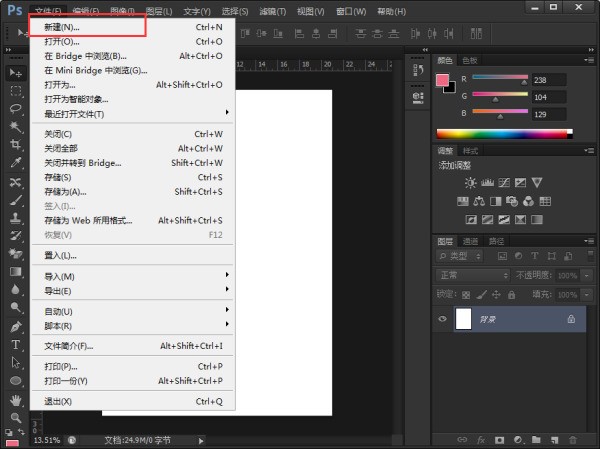600x449 pixels.
Task: Click the Delete layer trash icon
Action: point(572,440)
